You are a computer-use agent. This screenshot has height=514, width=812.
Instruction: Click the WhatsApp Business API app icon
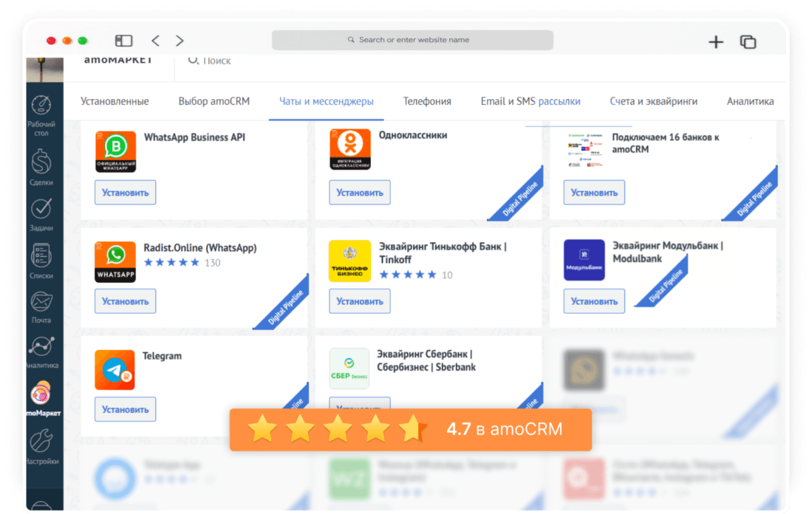click(x=115, y=151)
